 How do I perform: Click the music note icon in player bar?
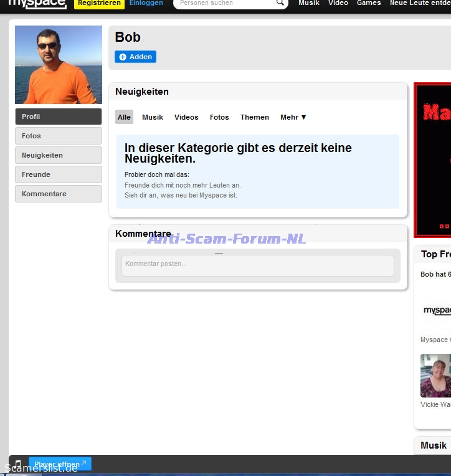(17, 464)
